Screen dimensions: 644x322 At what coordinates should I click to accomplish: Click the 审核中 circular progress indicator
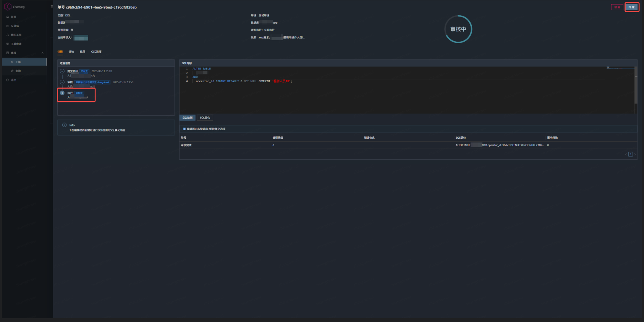pos(458,29)
